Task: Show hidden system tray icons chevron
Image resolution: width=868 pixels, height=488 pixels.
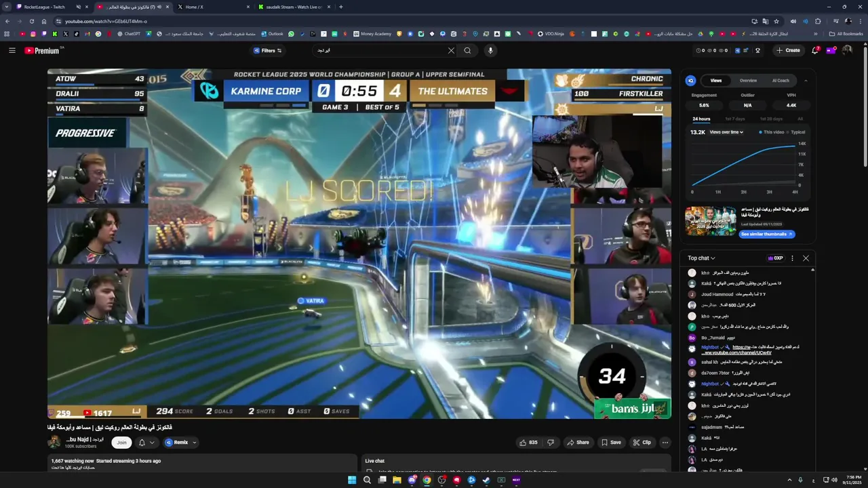Action: (x=789, y=480)
